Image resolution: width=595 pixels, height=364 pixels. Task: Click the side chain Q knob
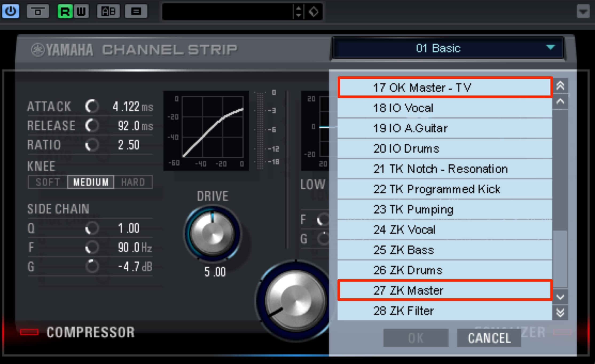(x=92, y=228)
